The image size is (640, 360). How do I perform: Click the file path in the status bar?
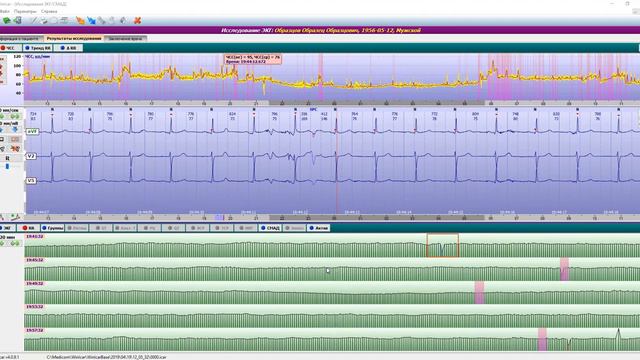click(107, 357)
